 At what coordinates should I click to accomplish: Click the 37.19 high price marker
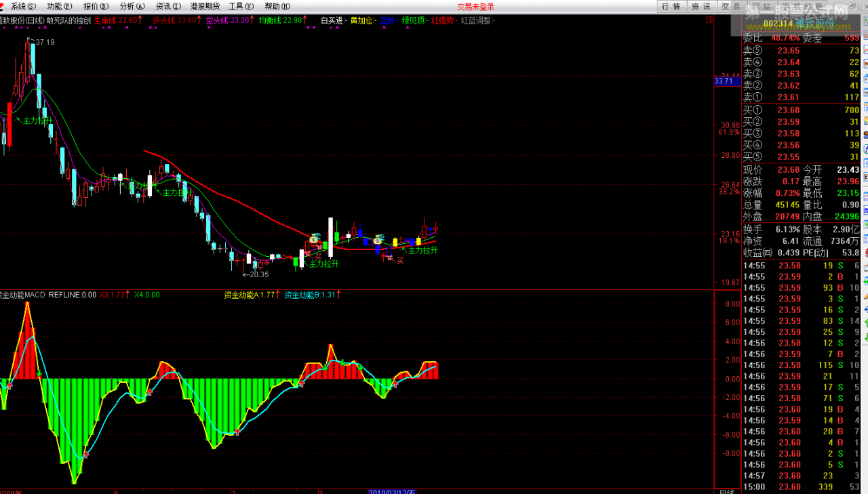coord(45,42)
